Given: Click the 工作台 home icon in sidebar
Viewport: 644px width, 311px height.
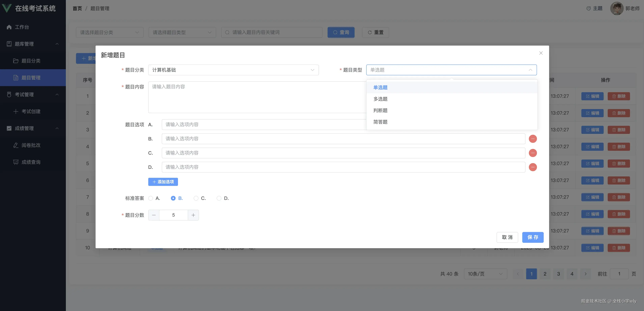Looking at the screenshot, I should click(x=9, y=27).
